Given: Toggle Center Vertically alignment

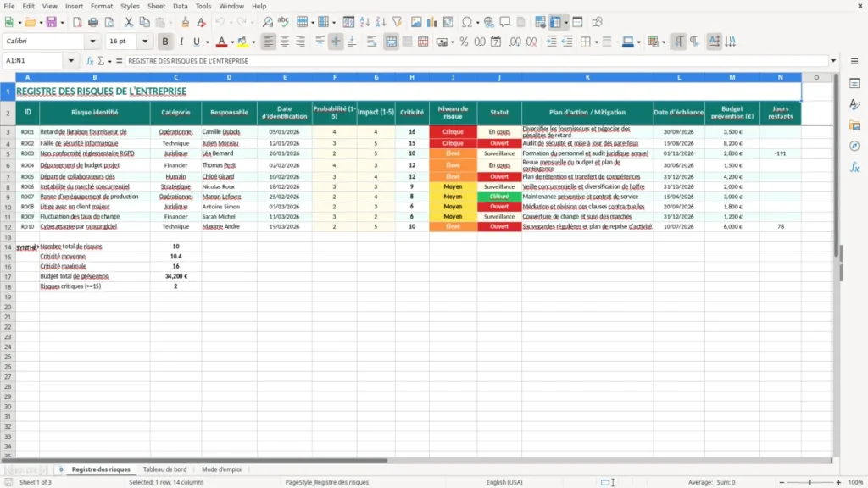Looking at the screenshot, I should click(336, 42).
